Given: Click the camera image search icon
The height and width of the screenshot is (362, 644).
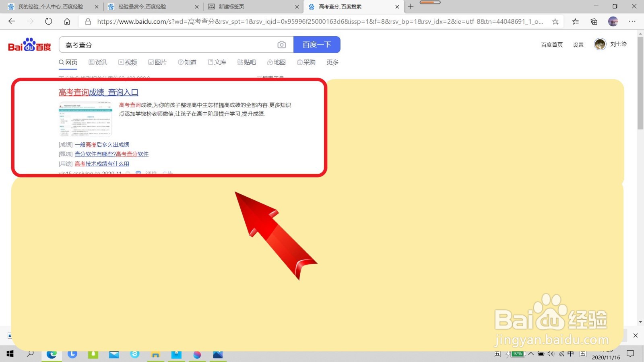Looking at the screenshot, I should 282,45.
